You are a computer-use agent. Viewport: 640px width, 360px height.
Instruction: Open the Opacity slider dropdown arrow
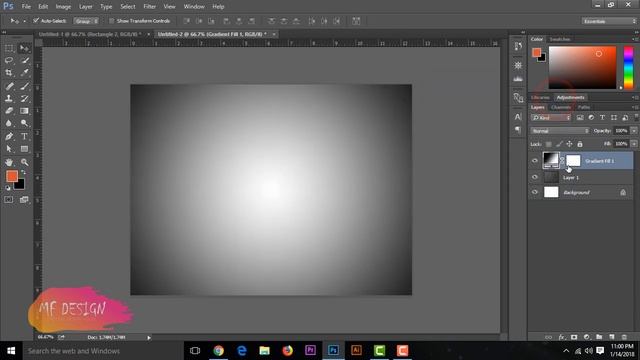click(x=634, y=131)
